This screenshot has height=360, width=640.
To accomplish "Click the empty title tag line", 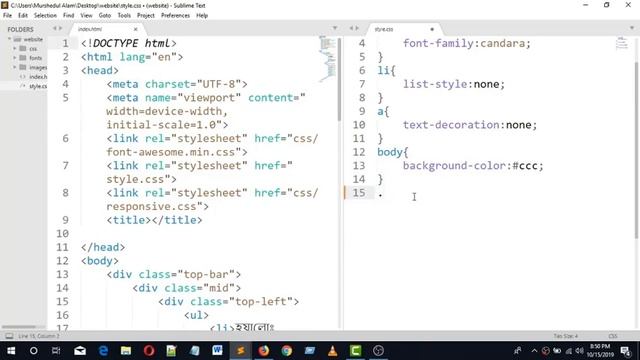I will [x=154, y=220].
